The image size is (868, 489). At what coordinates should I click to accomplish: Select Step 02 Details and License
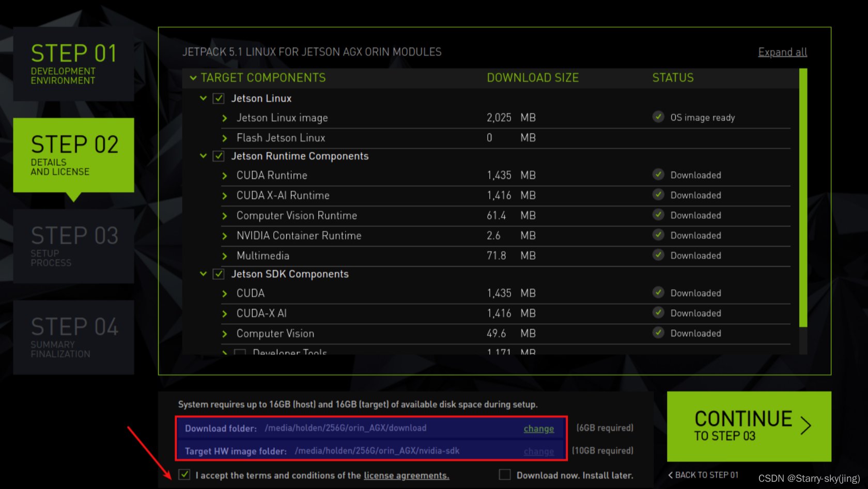point(73,155)
